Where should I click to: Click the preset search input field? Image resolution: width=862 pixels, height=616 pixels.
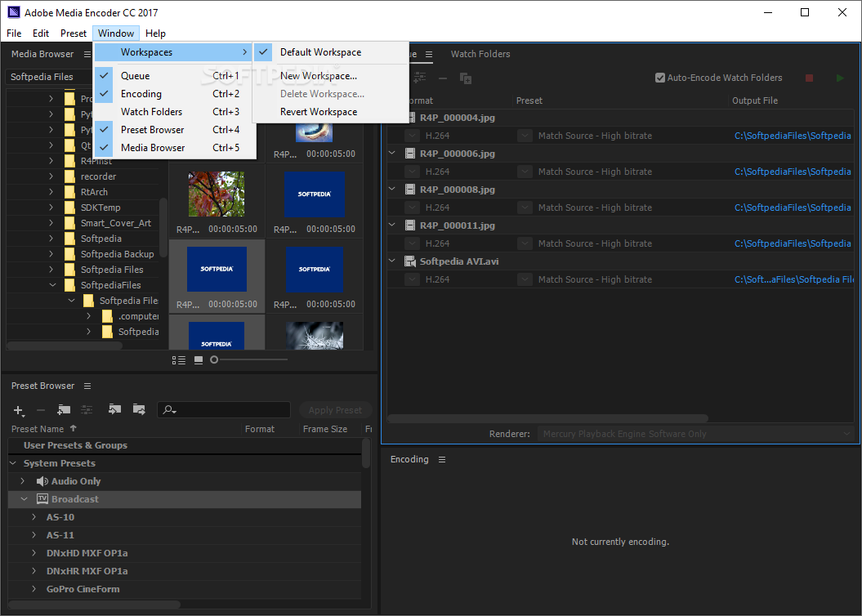[x=224, y=410]
